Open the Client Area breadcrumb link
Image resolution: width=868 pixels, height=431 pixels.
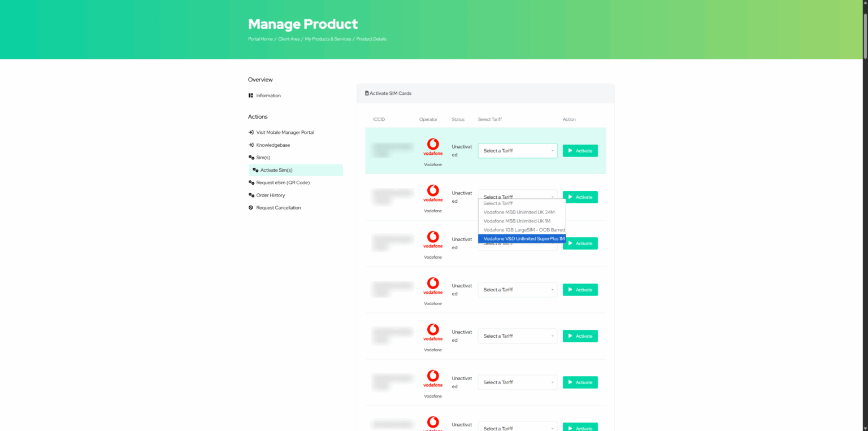[x=289, y=38]
